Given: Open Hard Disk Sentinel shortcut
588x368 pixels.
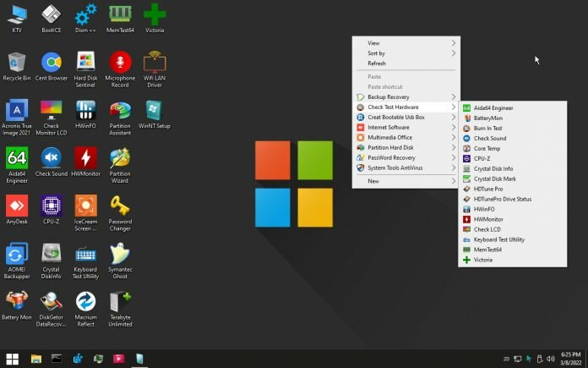Looking at the screenshot, I should [x=85, y=69].
